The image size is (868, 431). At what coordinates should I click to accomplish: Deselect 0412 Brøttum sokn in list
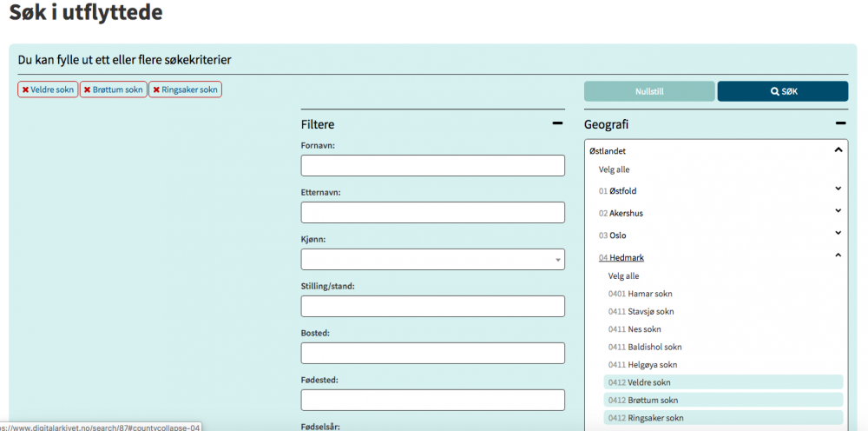tap(723, 400)
